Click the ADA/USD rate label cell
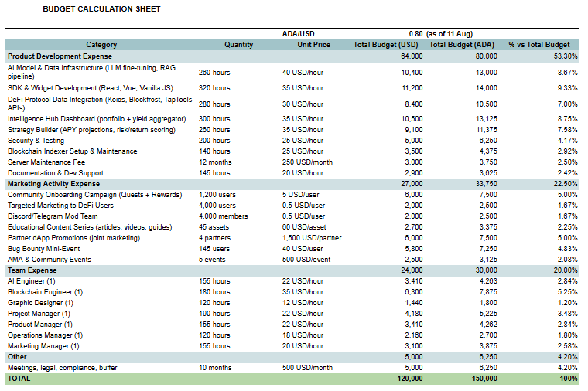The image size is (588, 391). point(299,34)
